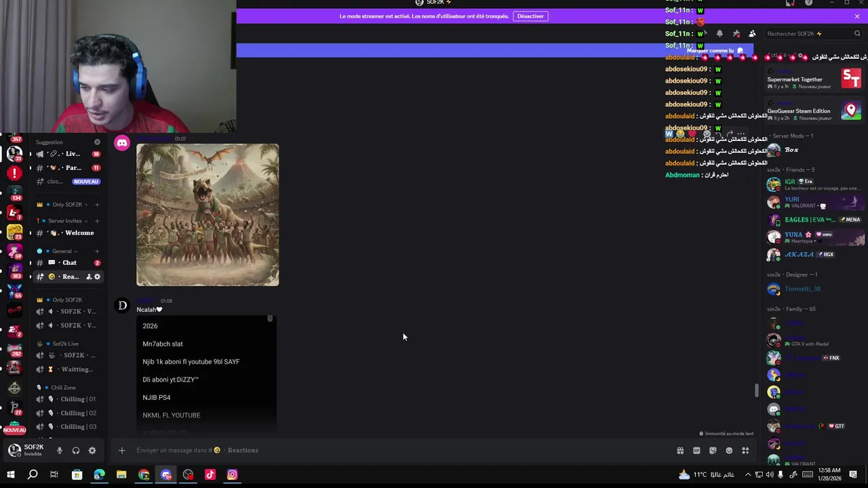Open Supermarket Together activity card
Image resolution: width=868 pixels, height=488 pixels.
[813, 79]
